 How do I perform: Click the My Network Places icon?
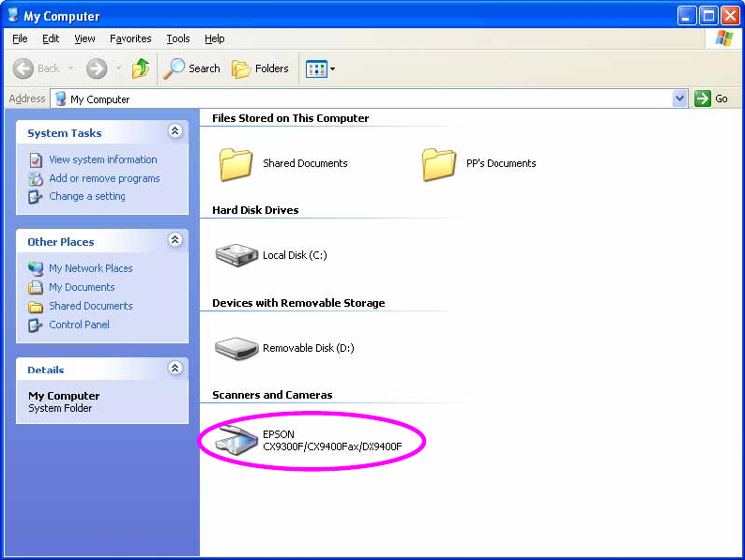[x=36, y=269]
